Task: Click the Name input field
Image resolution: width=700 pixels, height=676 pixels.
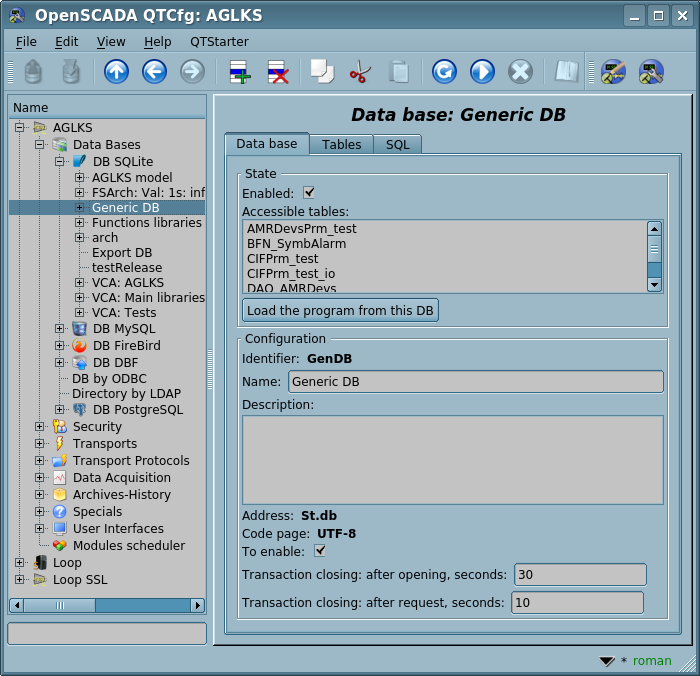Action: coord(475,382)
